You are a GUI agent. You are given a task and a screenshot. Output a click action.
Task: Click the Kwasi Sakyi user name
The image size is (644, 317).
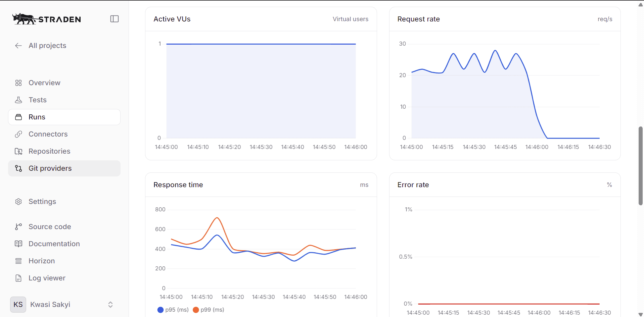click(50, 305)
